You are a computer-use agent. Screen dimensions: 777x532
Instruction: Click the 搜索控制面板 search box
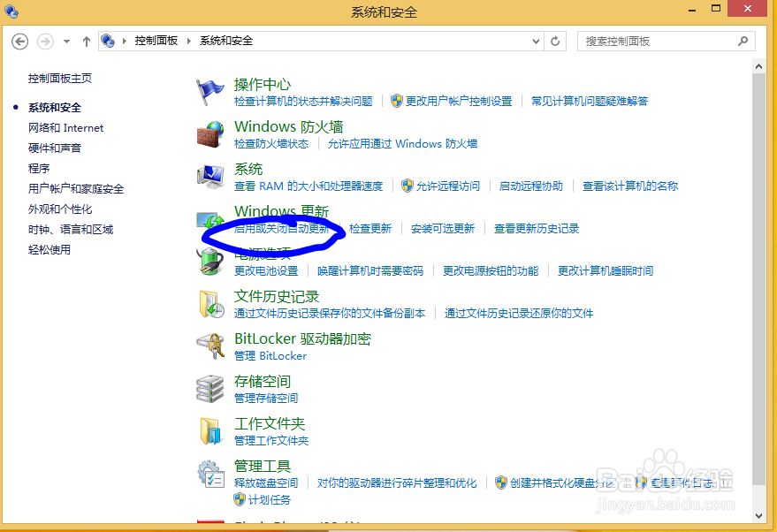point(666,42)
